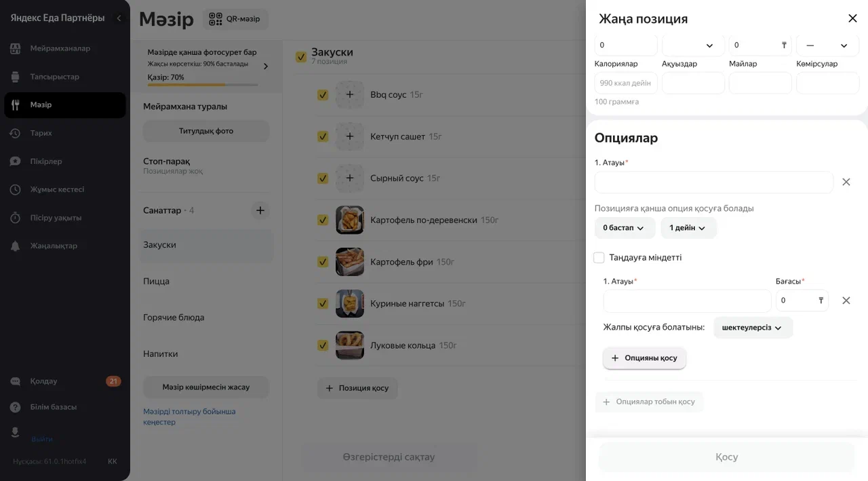Viewport: 868px width, 481px height.
Task: Open the '1 дейін' dropdown
Action: [x=688, y=228]
